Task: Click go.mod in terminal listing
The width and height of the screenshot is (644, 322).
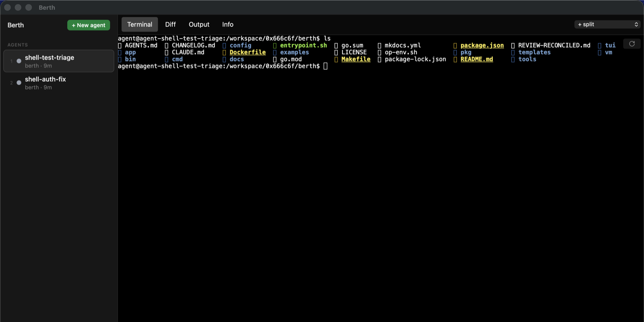Action: pos(291,59)
